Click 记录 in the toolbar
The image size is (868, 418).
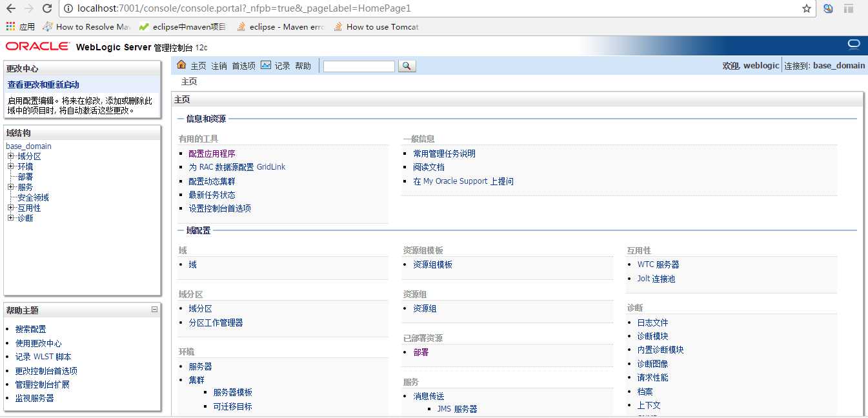click(283, 66)
